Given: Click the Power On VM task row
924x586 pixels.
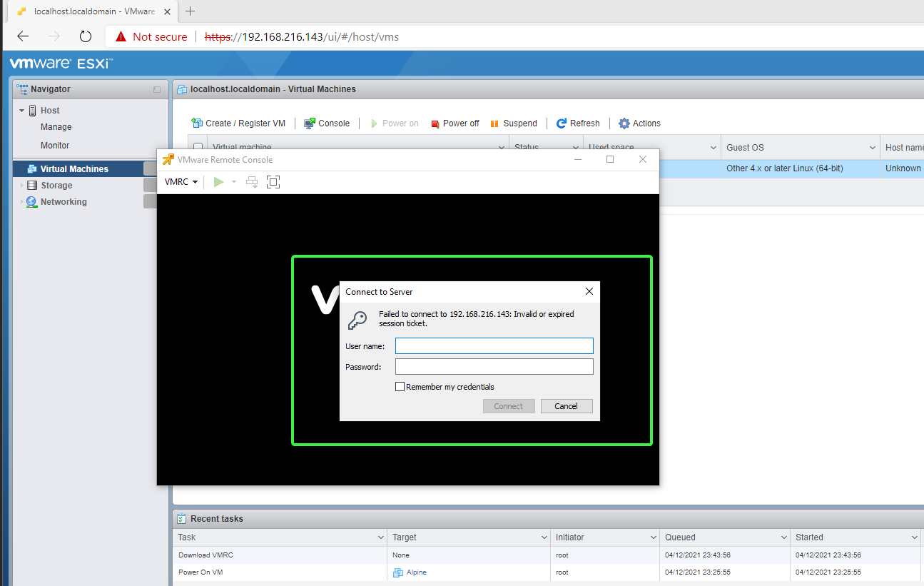Looking at the screenshot, I should coord(548,572).
